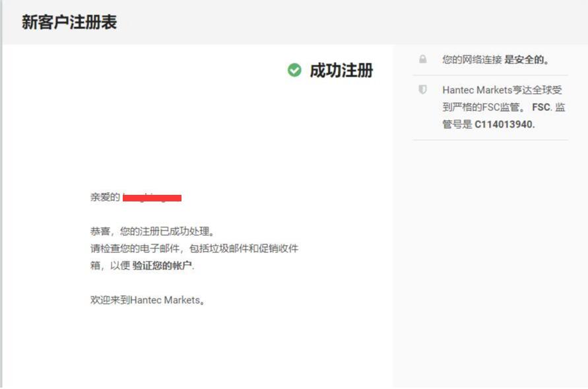
Task: Click the 欢迎来到Hantec Markets line
Action: 147,300
